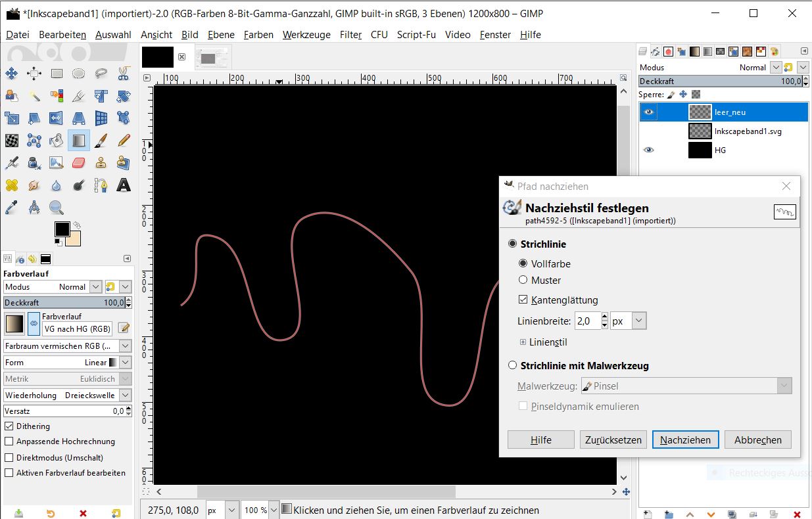Select the Heal bandage tool

[11, 185]
